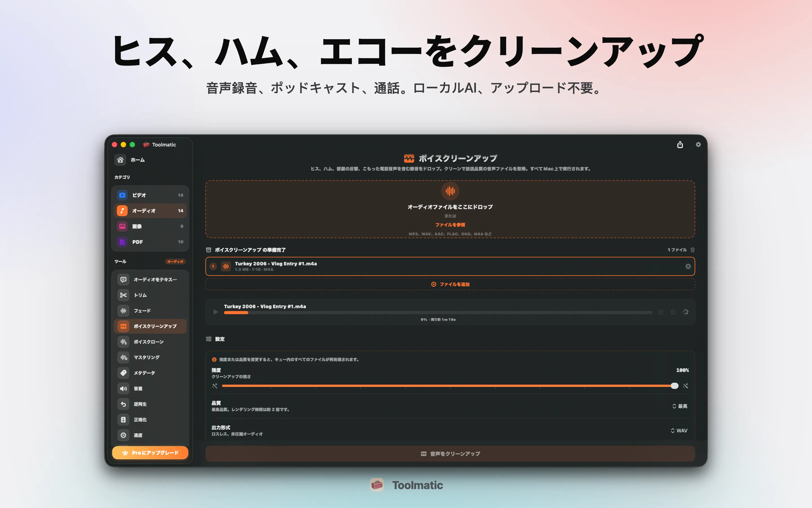
Task: Click the 設定 sliders icon
Action: pos(209,339)
